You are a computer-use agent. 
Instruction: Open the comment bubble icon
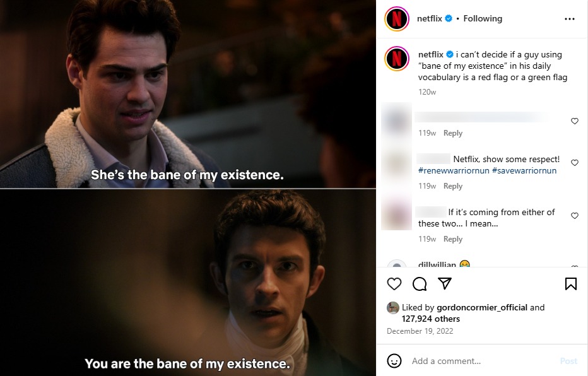click(420, 284)
